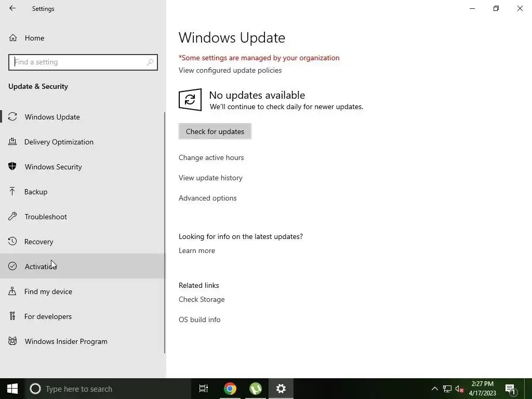Select Windows Update in sidebar
This screenshot has width=532, height=399.
click(x=83, y=117)
